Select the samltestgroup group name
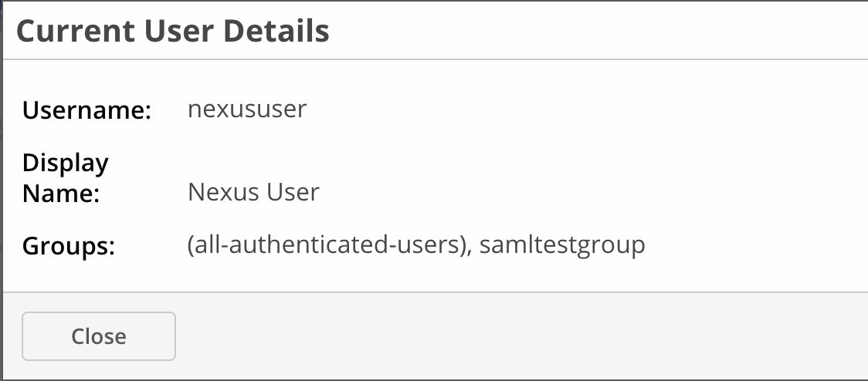 562,246
